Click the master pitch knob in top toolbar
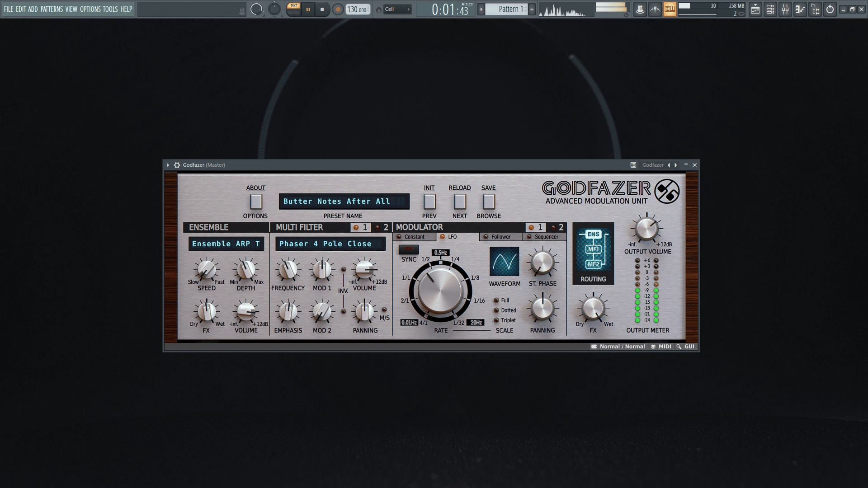This screenshot has height=488, width=868. coord(274,9)
